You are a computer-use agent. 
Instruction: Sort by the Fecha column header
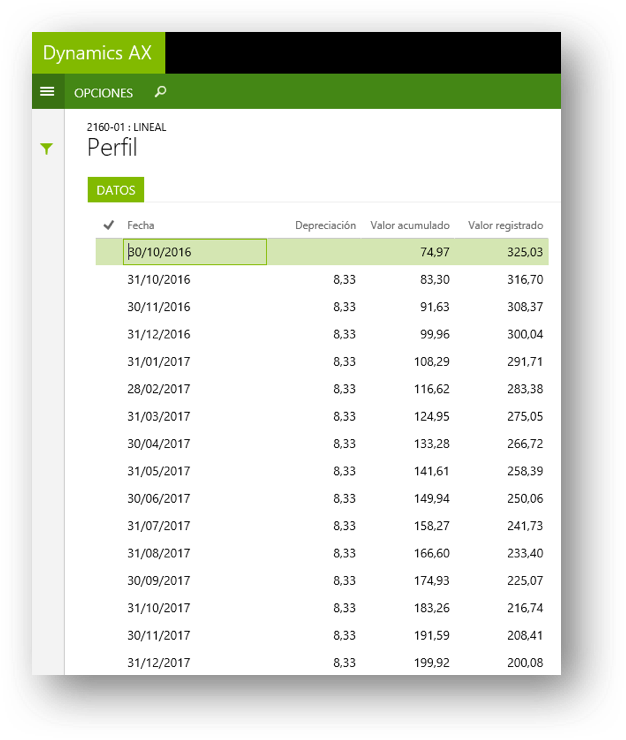coord(141,225)
